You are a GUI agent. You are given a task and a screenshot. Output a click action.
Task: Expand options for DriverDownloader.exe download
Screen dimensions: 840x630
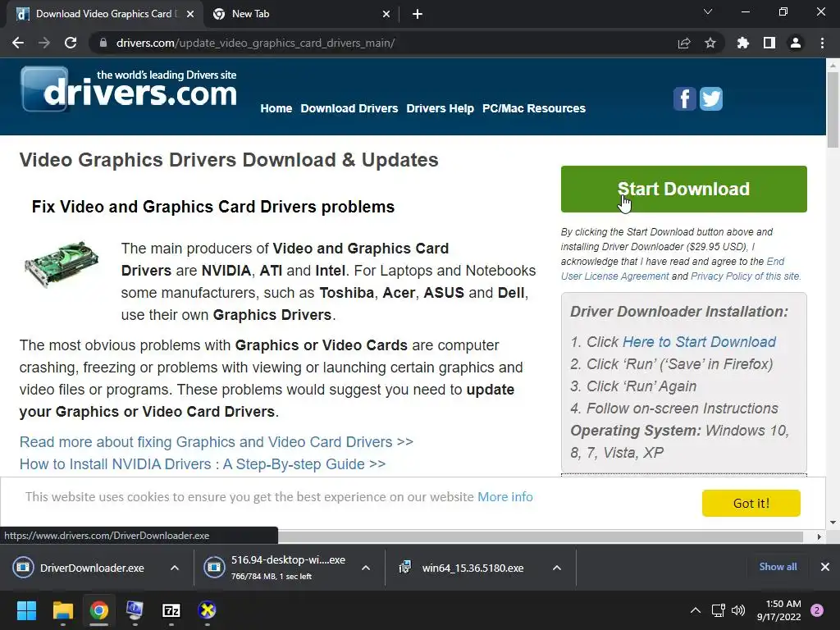coord(175,568)
